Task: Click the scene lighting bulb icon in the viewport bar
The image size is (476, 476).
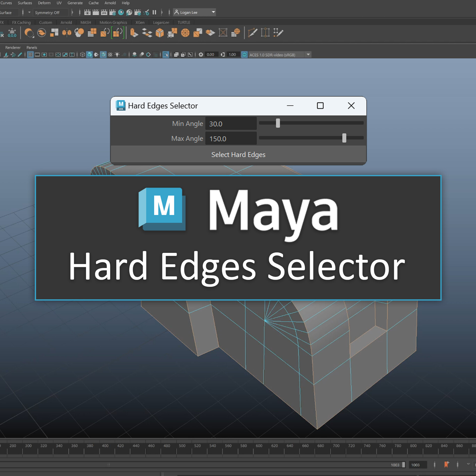Action: [x=117, y=55]
